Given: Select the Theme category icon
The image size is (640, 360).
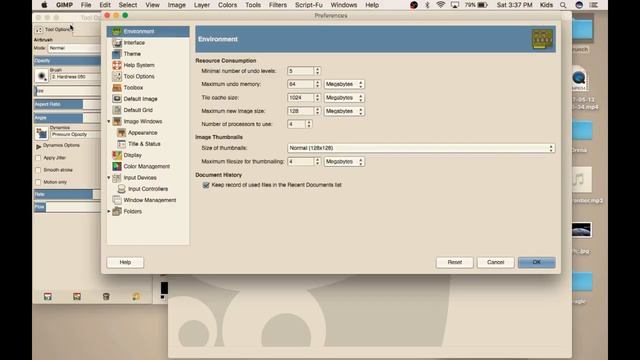Looking at the screenshot, I should point(117,54).
